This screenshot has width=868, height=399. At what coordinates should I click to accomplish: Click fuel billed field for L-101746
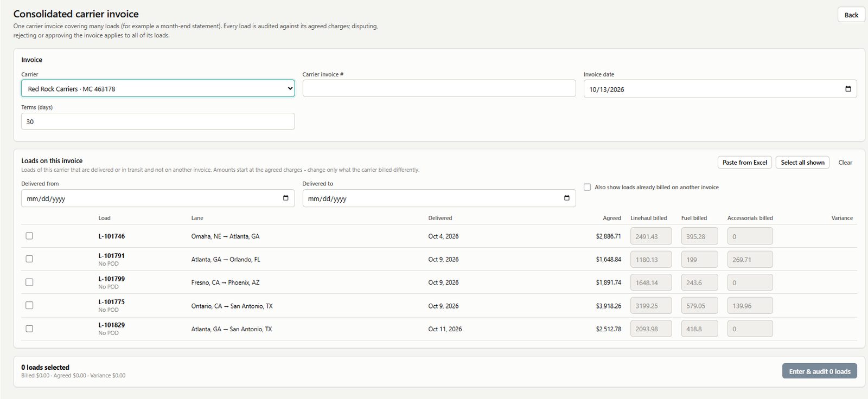point(700,236)
